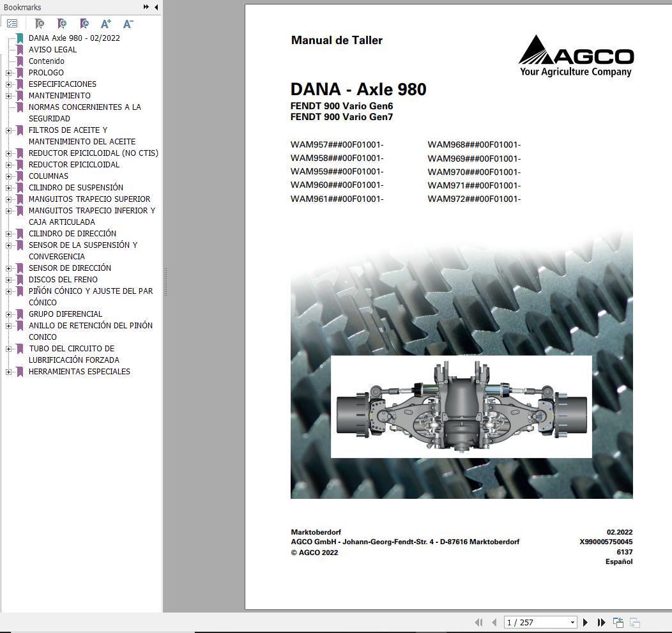Screen dimensions: 672x633
Task: Go to the next page
Action: [x=585, y=622]
